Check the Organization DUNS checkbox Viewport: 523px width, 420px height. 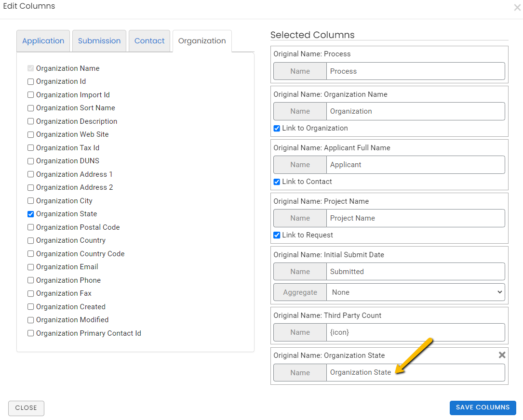pos(30,161)
